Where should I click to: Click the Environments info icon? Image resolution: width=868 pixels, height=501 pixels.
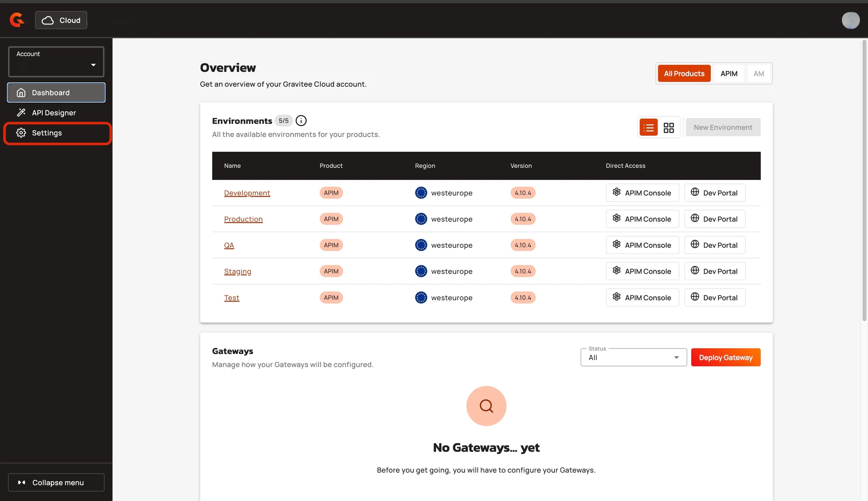(301, 121)
